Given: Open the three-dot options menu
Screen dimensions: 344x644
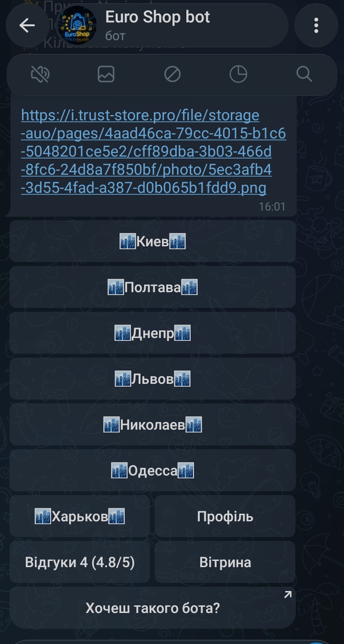Looking at the screenshot, I should 316,26.
